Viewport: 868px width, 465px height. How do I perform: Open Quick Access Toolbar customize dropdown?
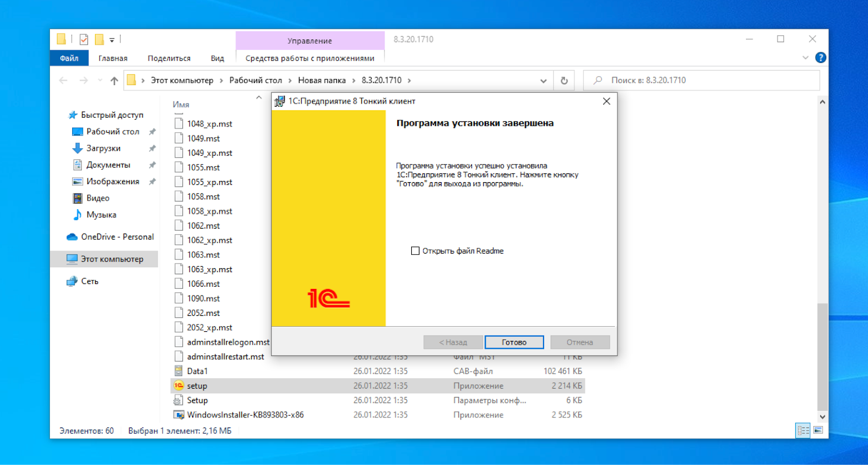pos(112,40)
